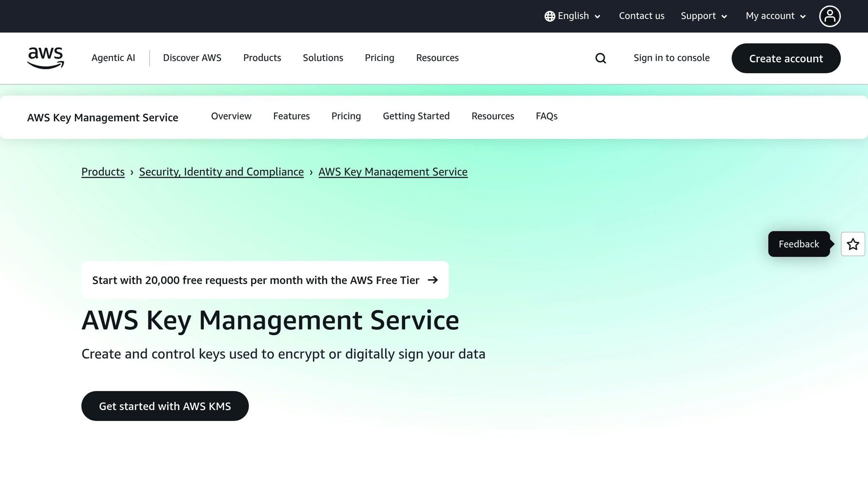This screenshot has height=488, width=868.
Task: Open the Products menu
Action: [x=262, y=58]
